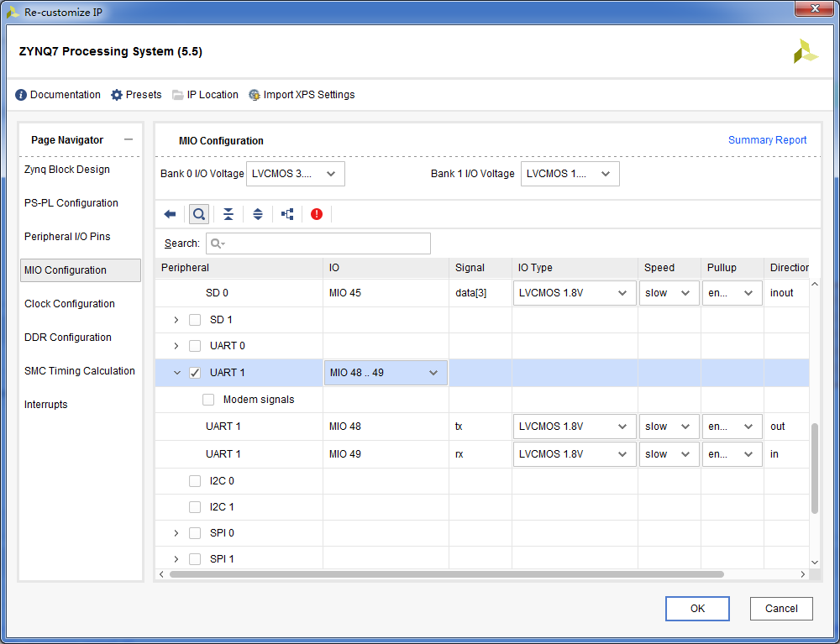Click the expand all toolbar icon
The height and width of the screenshot is (644, 840).
(258, 215)
